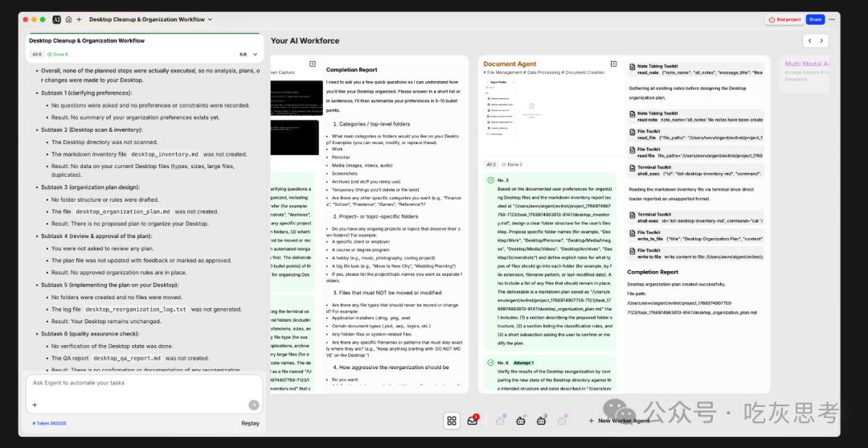868x448 pixels.
Task: Click the '# Token 363355' link
Action: [x=49, y=424]
